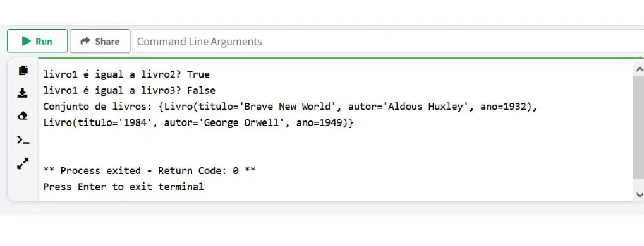Click the 'Press Enter to exit terminal' line
This screenshot has height=246, width=644.
coord(123,187)
